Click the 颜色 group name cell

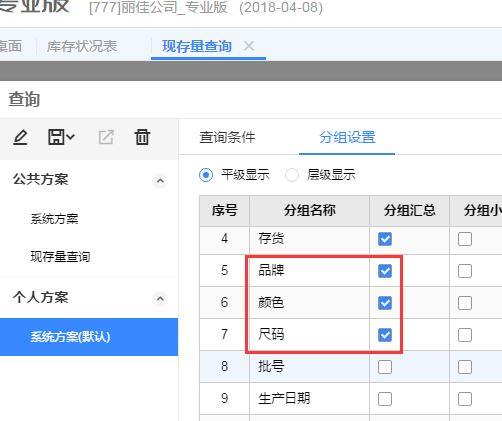click(x=310, y=303)
